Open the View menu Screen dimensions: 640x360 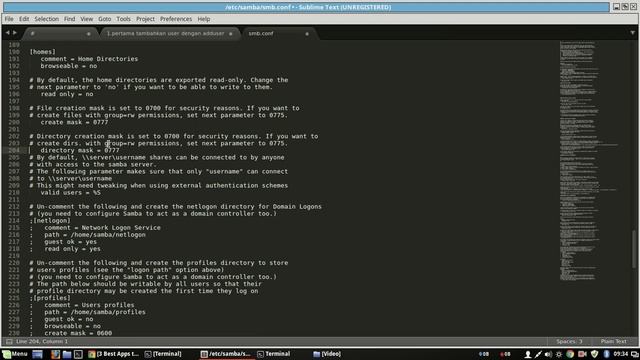click(x=87, y=19)
